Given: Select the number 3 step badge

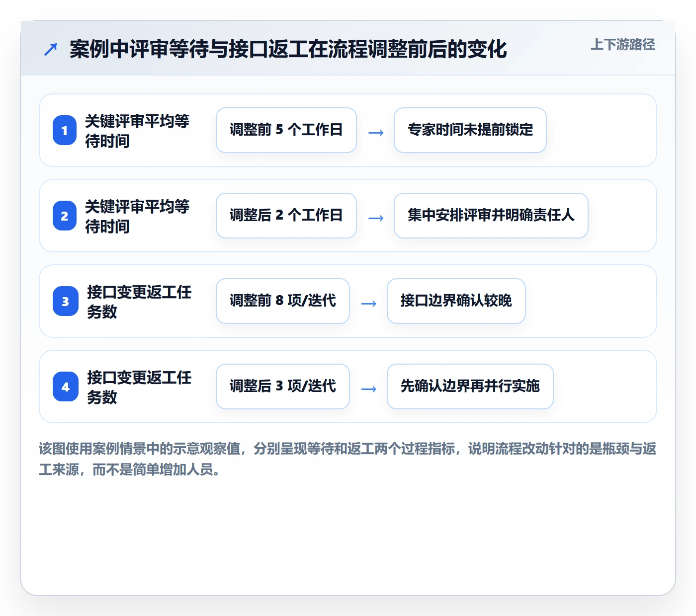Looking at the screenshot, I should [x=66, y=301].
